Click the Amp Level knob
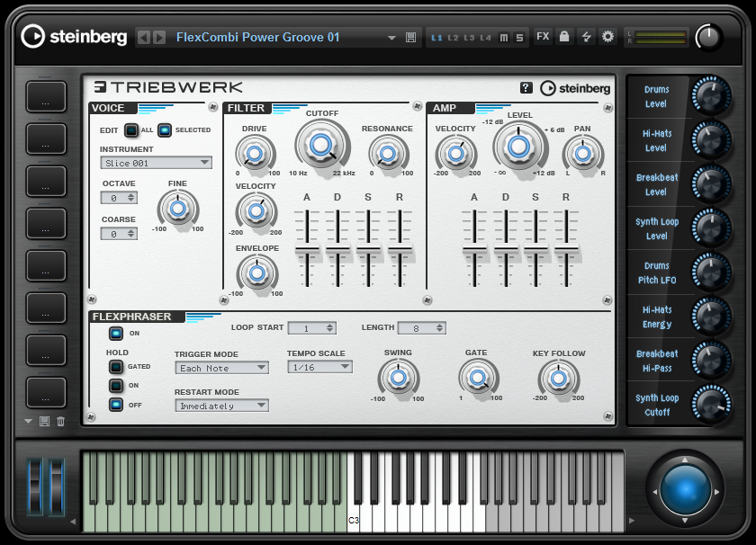Viewport: 756px width, 545px height. pos(518,146)
